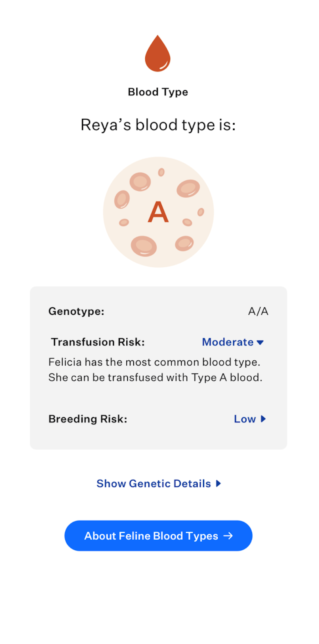Select the Blood Type droplet symbol
The width and height of the screenshot is (319, 644).
(158, 53)
